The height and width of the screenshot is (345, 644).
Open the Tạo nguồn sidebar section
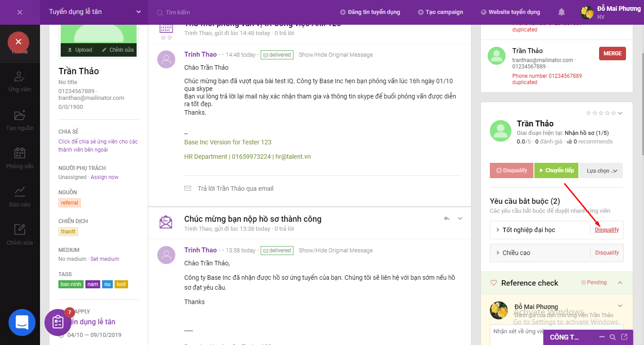[x=20, y=120]
